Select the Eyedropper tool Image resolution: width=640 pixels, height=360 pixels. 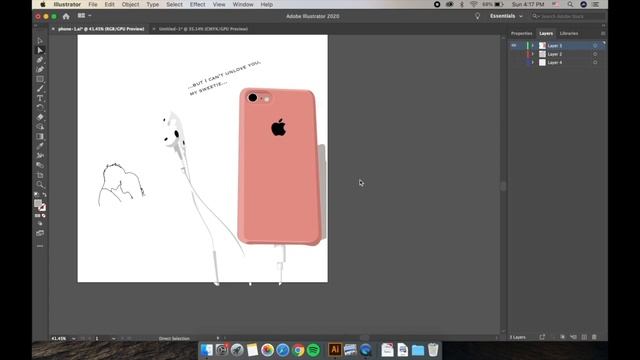tap(40, 146)
